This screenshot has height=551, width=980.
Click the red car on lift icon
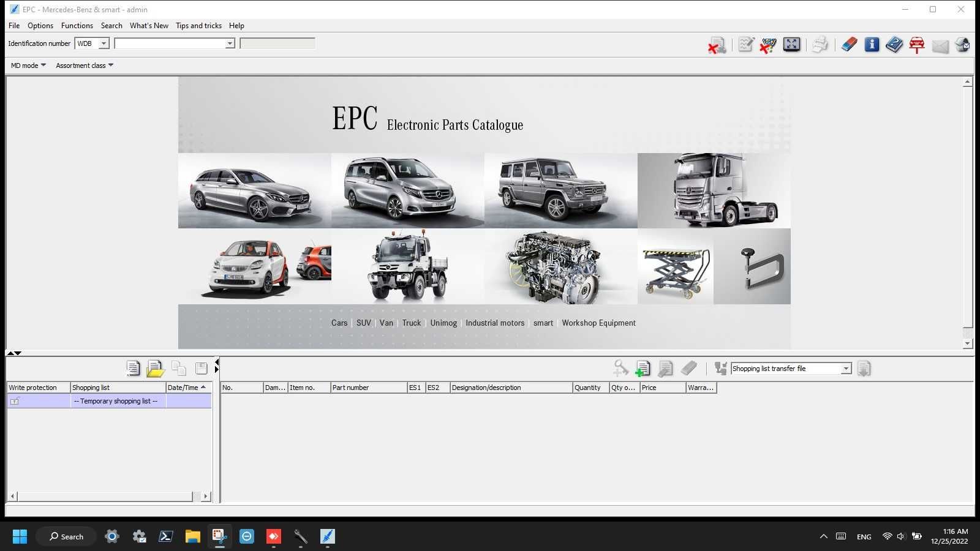point(917,45)
